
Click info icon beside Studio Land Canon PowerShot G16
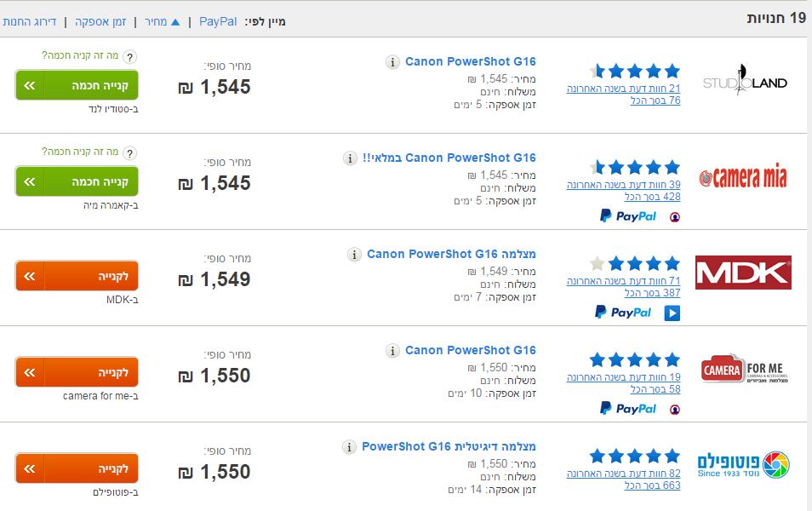click(x=392, y=62)
